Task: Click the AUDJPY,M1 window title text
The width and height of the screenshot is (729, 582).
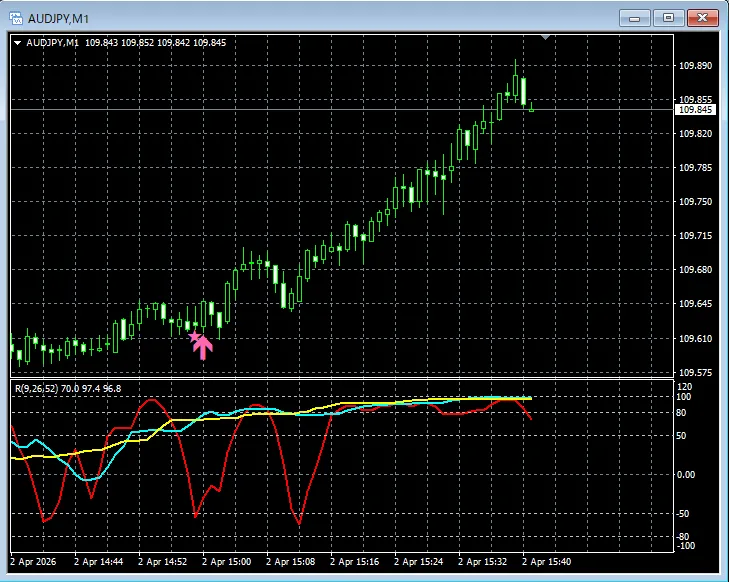Action: click(58, 19)
